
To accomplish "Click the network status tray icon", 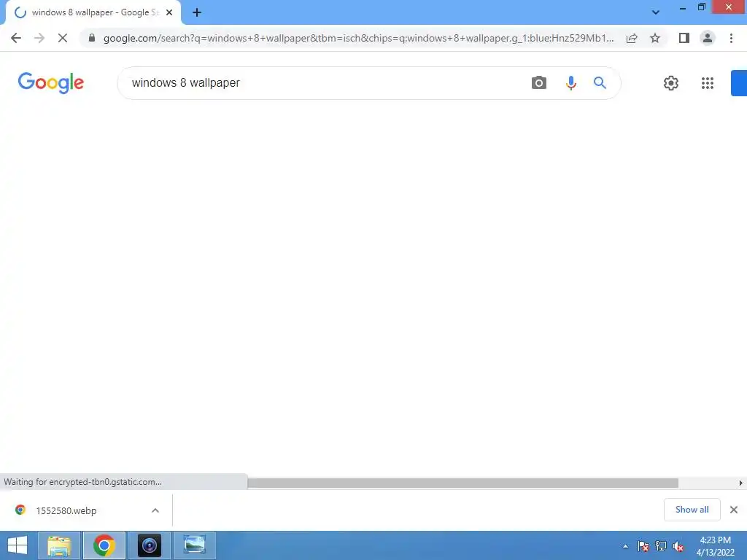I will tap(661, 546).
